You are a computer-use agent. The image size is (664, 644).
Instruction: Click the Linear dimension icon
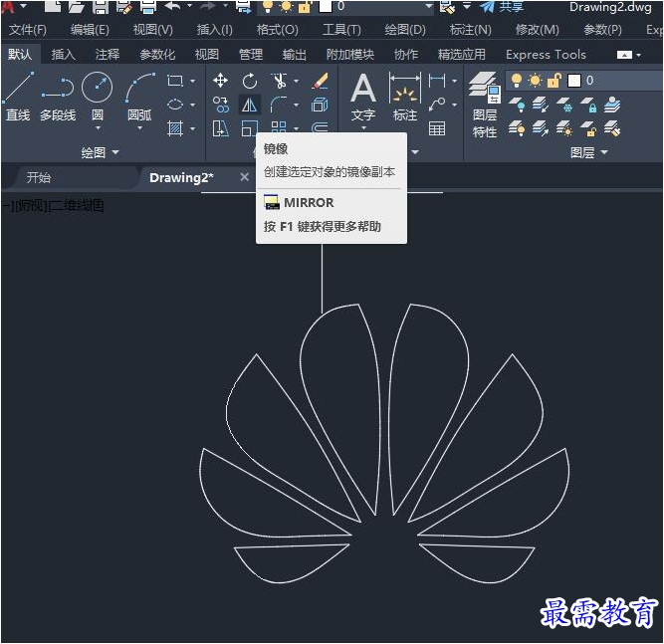pyautogui.click(x=437, y=81)
